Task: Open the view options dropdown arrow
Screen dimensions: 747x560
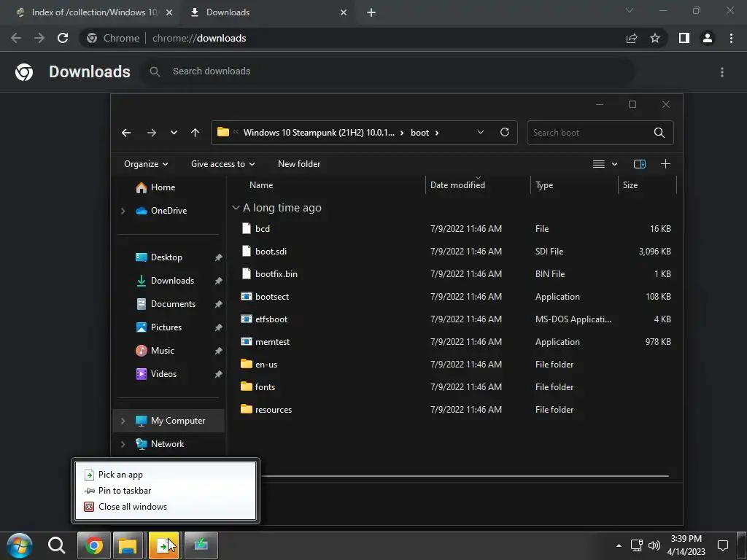Action: [x=614, y=164]
